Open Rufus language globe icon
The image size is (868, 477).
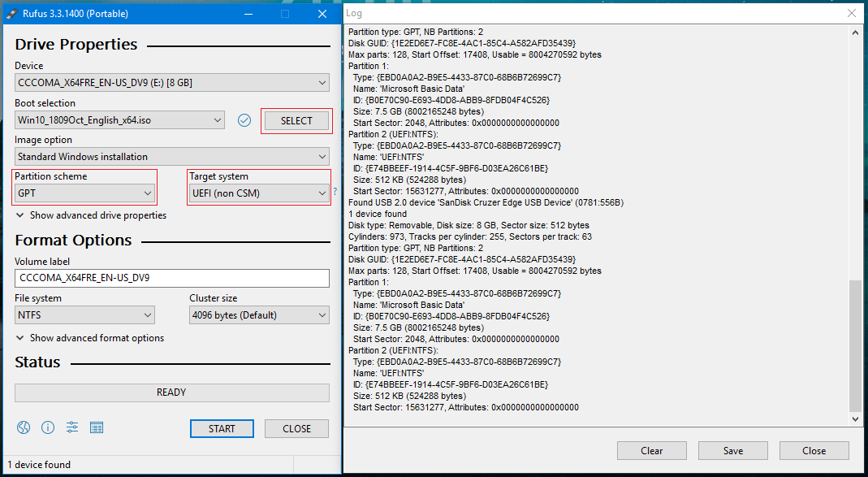click(x=24, y=427)
